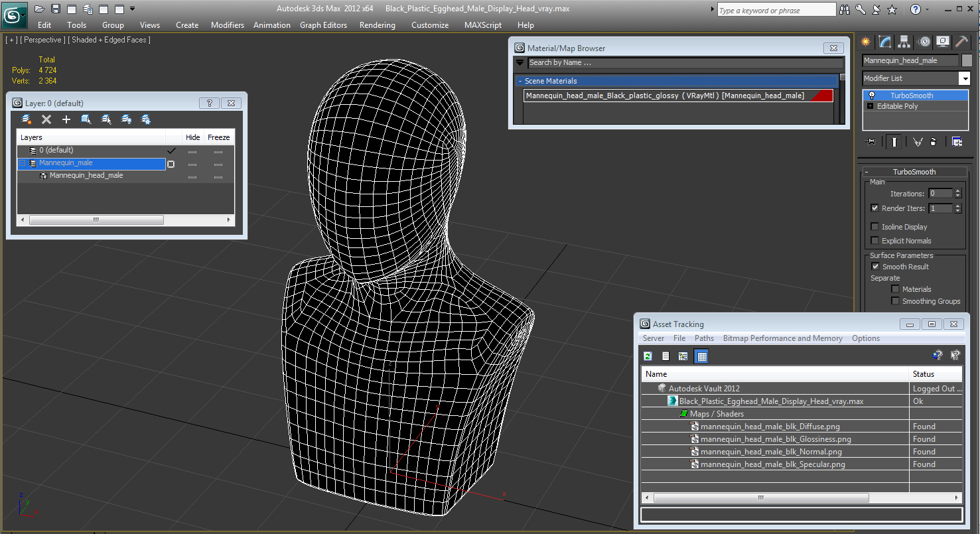Click Configure Modifier Sets icon
980x534 pixels.
click(957, 141)
